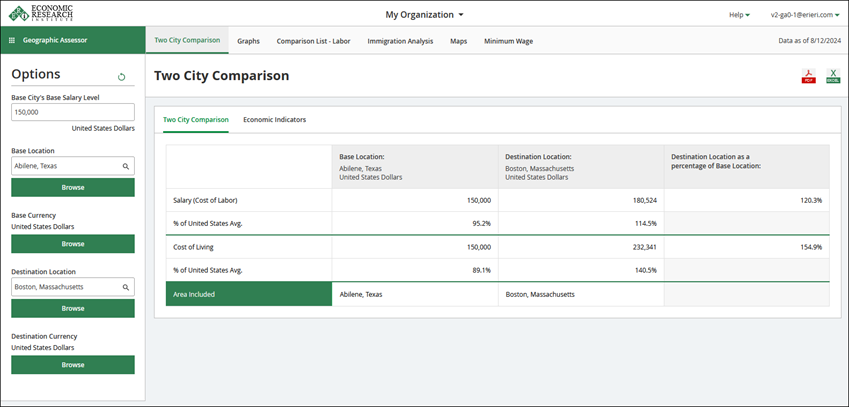Open the Minimum Wage tab

point(508,41)
